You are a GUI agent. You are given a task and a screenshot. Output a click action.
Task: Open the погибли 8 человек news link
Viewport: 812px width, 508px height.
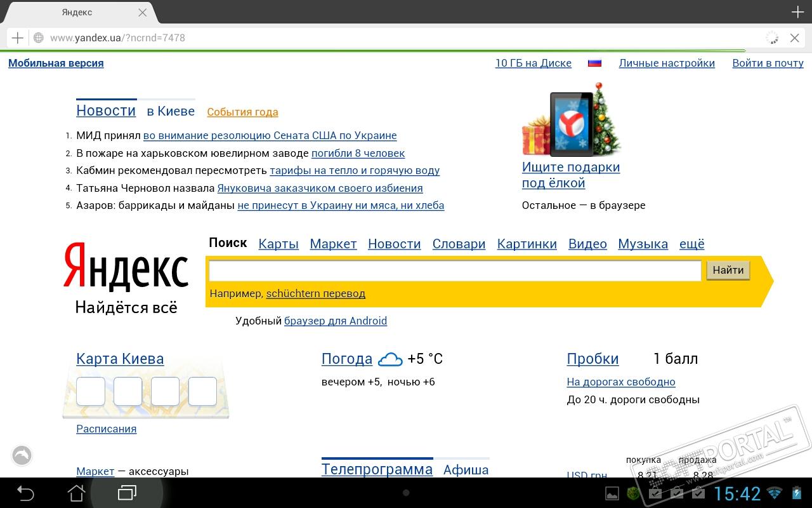point(358,153)
